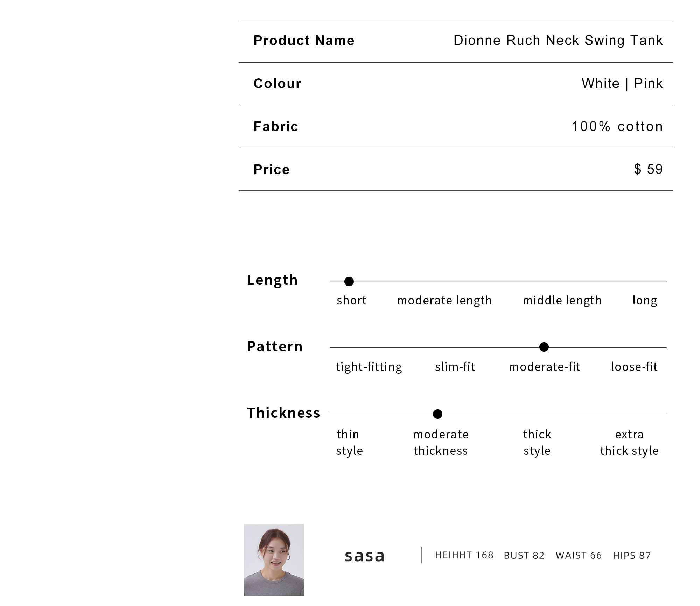The width and height of the screenshot is (700, 606).
Task: Click the Length slider dot at short
Action: [349, 281]
